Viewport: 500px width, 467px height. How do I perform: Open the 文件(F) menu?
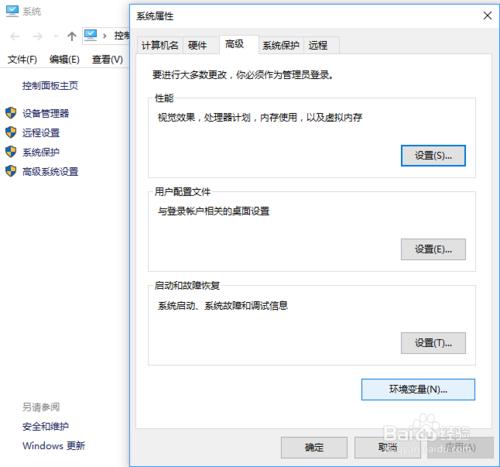22,60
